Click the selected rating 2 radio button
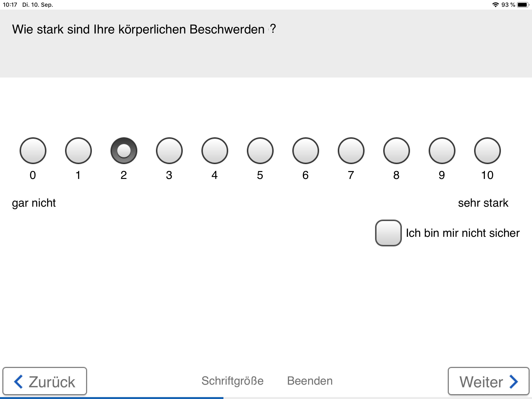The image size is (532, 399). tap(124, 151)
